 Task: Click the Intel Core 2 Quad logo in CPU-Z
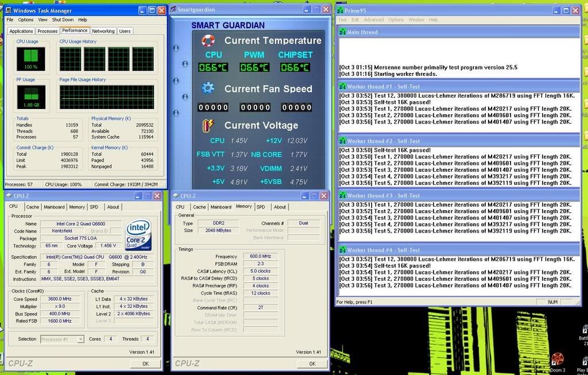[138, 235]
